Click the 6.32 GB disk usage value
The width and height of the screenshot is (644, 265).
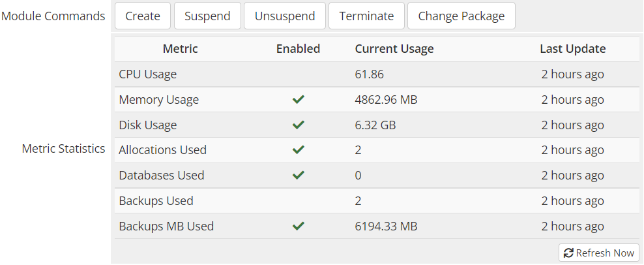tap(375, 125)
